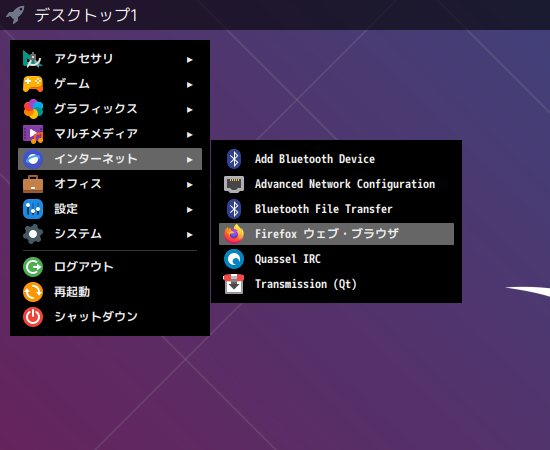The image size is (550, 450).
Task: Click the Advanced Network Configuration ethernet icon
Action: point(234,184)
